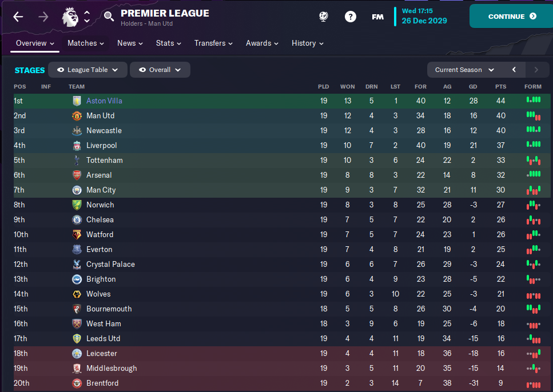Sort table by PTS column header
The height and width of the screenshot is (392, 553).
pos(500,86)
